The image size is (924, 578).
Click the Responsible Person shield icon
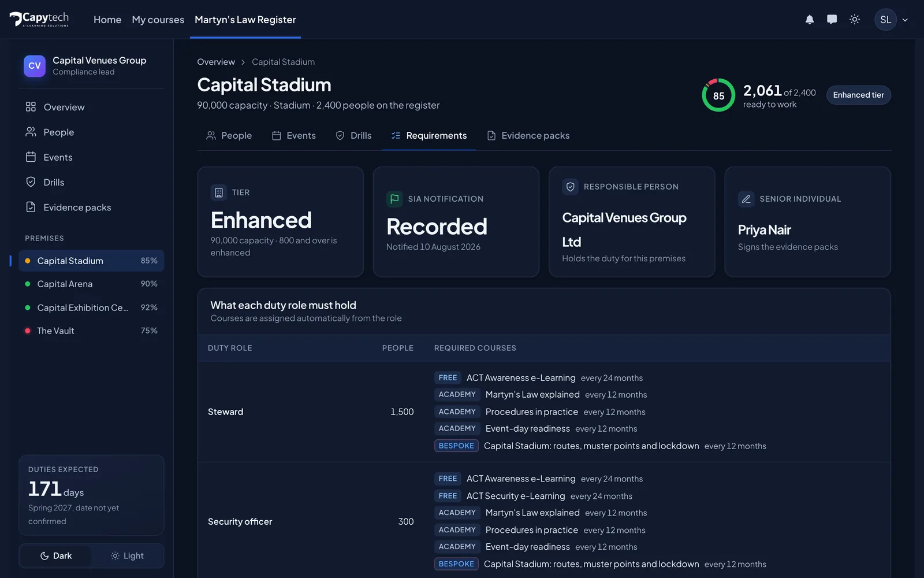click(570, 187)
